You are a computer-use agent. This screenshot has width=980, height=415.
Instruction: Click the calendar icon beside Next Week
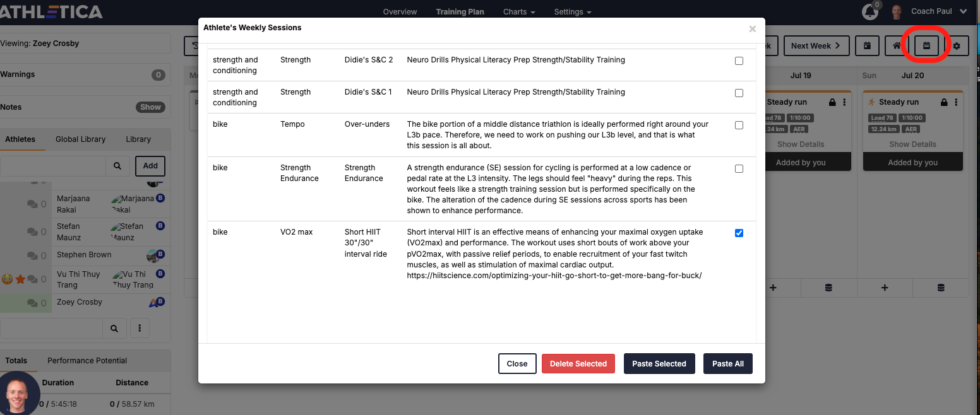tap(868, 45)
